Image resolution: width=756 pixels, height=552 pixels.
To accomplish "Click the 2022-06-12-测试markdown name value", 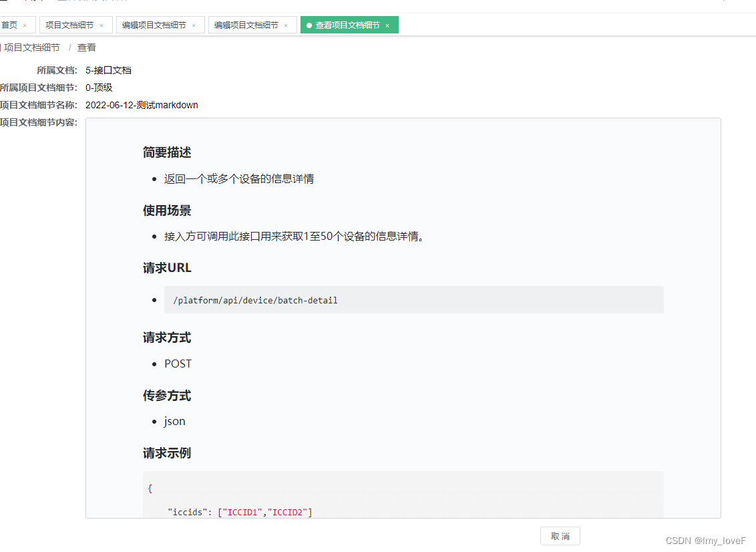I will tap(142, 105).
